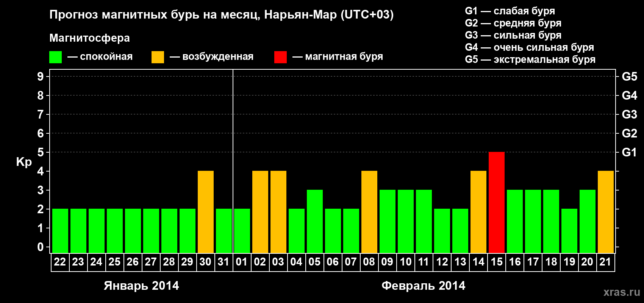
Task: Select the green bar for February 10
Action: [x=406, y=221]
